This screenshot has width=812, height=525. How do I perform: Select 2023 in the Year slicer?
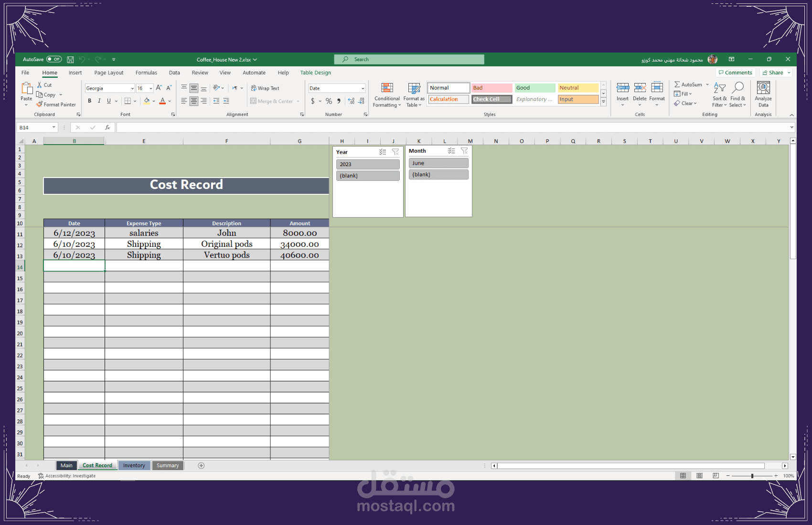point(368,164)
